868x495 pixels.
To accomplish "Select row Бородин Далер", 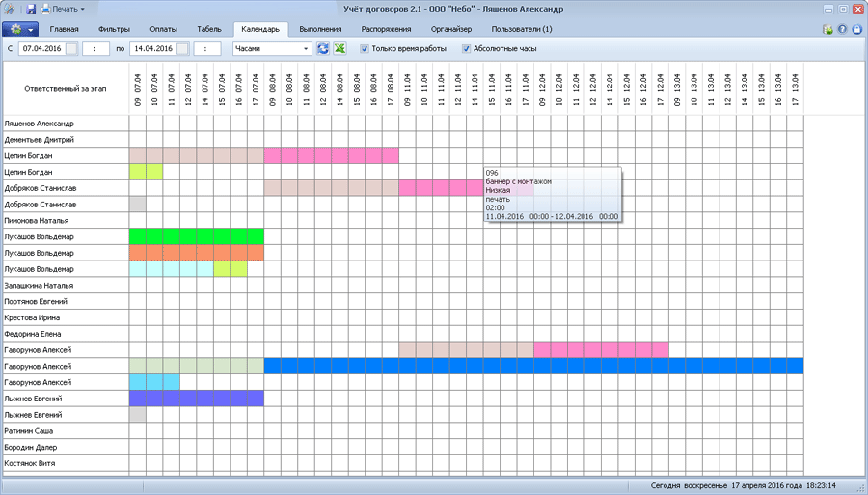I will [66, 448].
